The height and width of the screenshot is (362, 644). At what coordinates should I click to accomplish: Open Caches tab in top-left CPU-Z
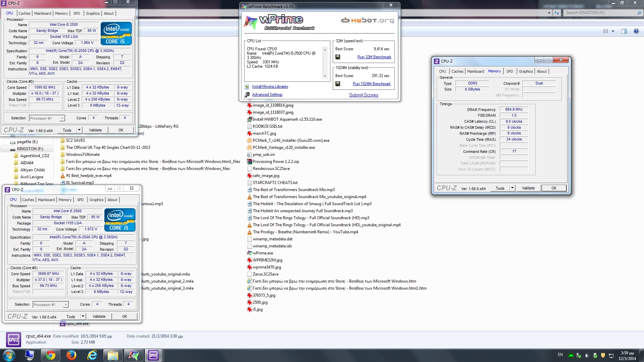(x=24, y=13)
